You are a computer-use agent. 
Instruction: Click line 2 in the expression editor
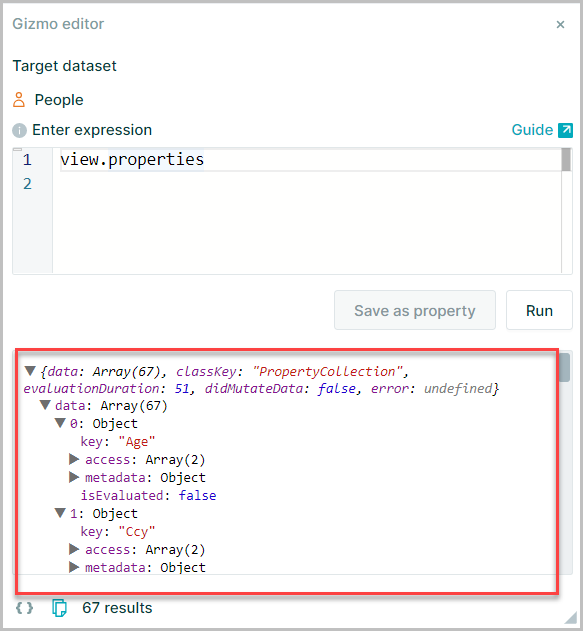point(307,184)
